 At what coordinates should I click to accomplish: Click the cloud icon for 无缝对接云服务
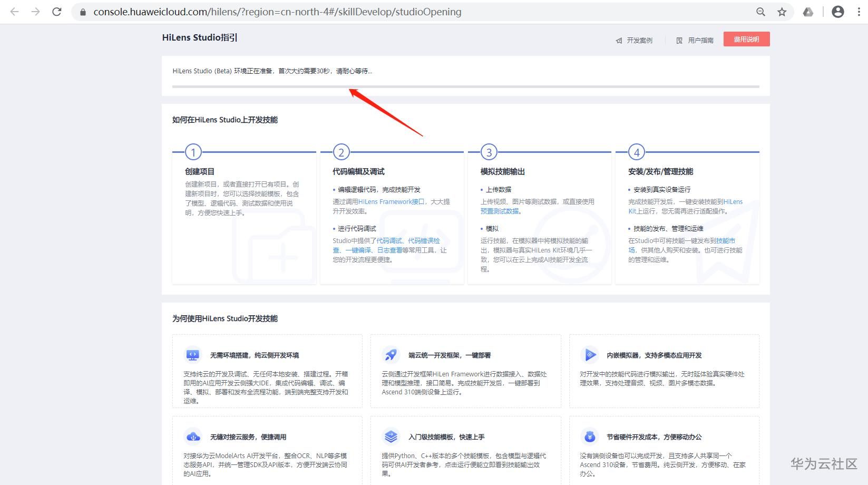pos(193,436)
